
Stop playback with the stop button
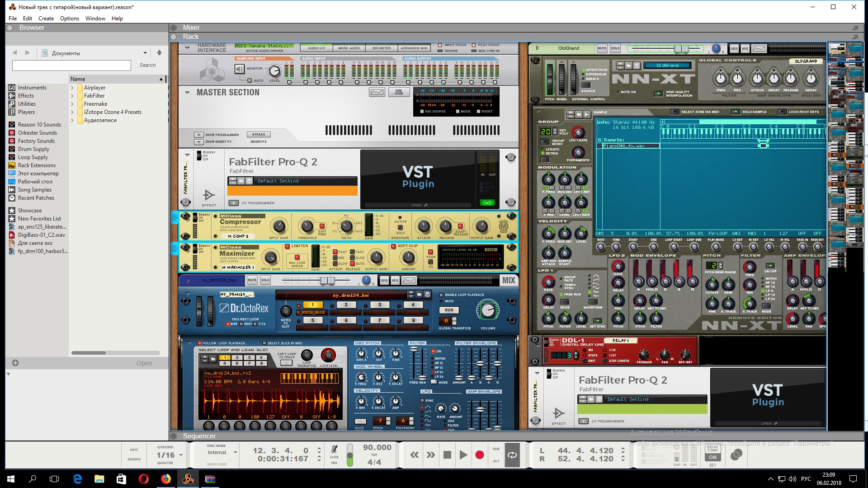point(447,455)
